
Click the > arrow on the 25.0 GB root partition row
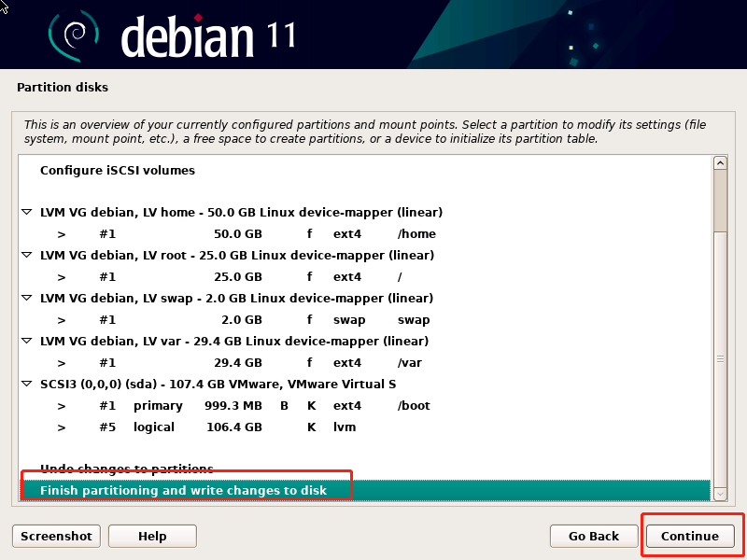coord(62,277)
